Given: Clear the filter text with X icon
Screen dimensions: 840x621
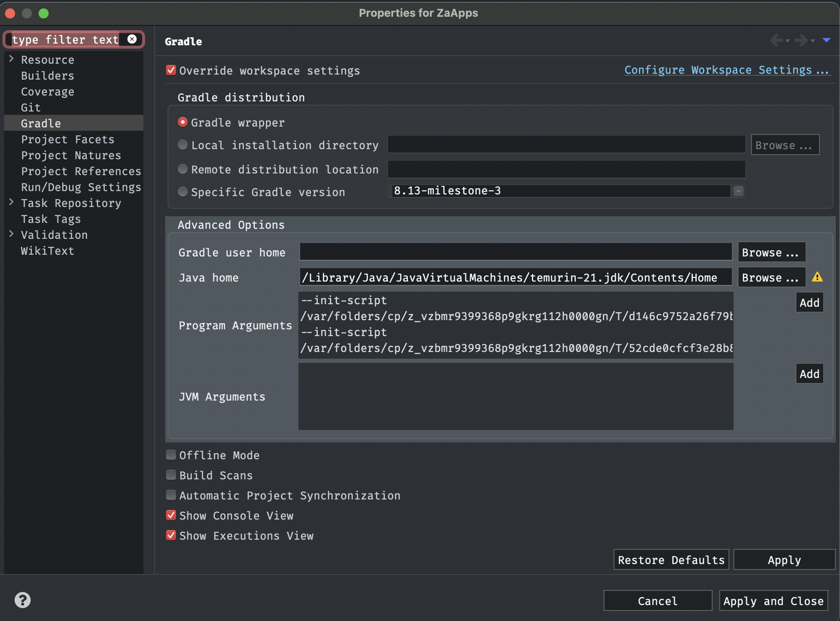Looking at the screenshot, I should (x=132, y=39).
